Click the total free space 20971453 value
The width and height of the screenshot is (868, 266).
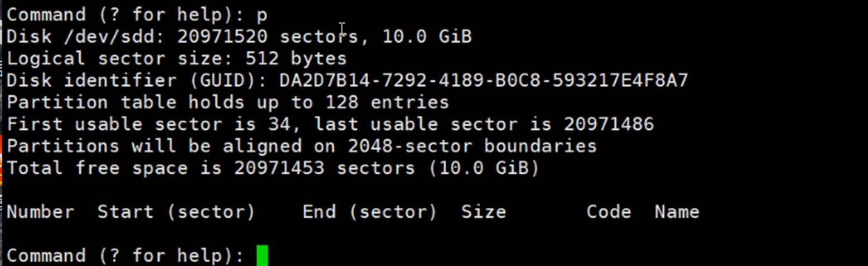click(x=279, y=168)
